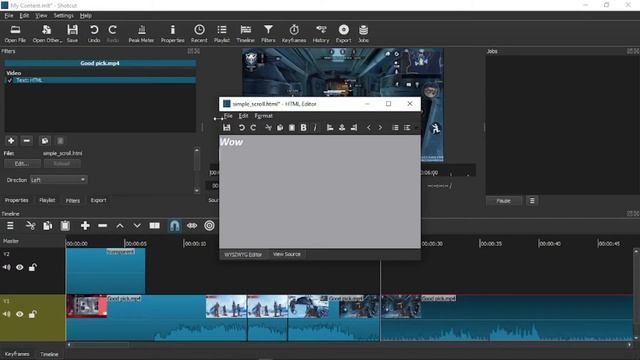Append clip with timeline plus button
This screenshot has height=360, width=640.
pyautogui.click(x=85, y=226)
